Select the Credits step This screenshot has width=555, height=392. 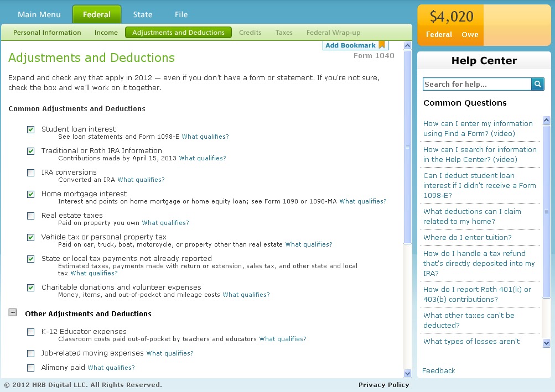click(250, 32)
